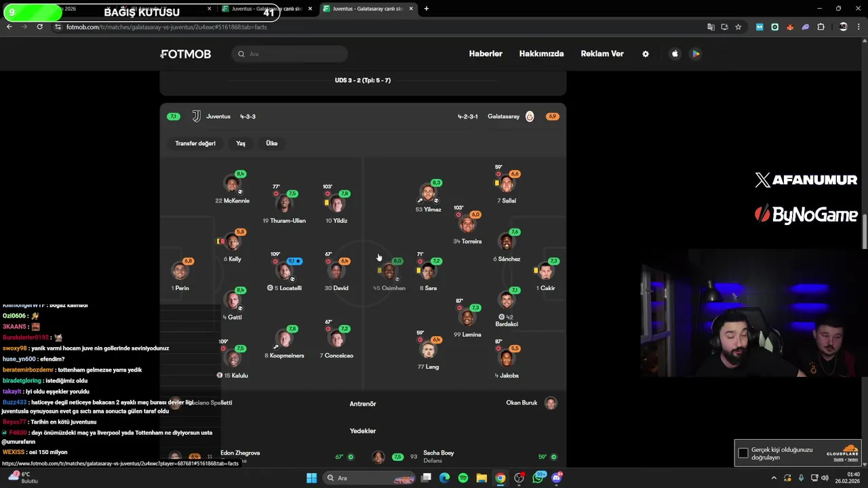This screenshot has width=868, height=488.
Task: Open Windows taskbar search box
Action: pos(368,478)
